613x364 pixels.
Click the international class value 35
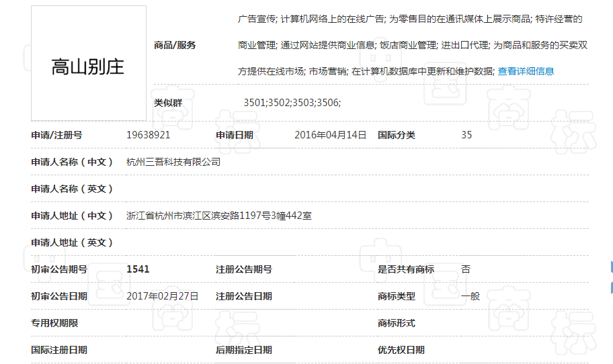(x=466, y=135)
